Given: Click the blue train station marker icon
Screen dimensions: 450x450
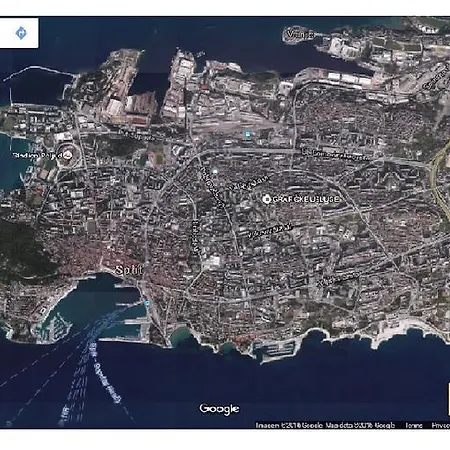Looking at the screenshot, I should tap(247, 134).
